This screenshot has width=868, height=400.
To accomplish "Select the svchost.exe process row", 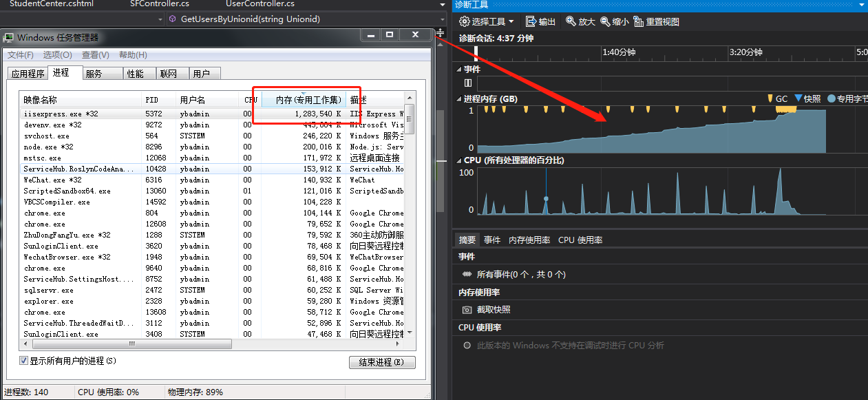I will (212, 136).
